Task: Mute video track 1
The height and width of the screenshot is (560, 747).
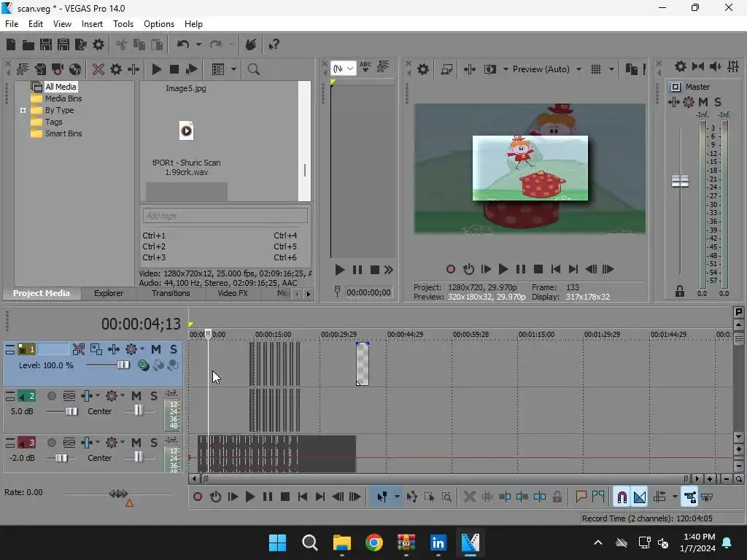Action: point(156,349)
